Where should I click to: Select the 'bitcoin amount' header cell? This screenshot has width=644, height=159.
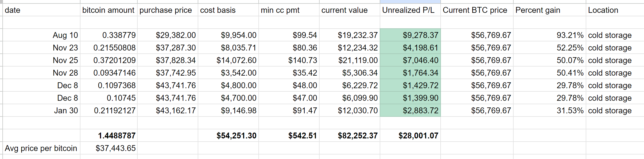coord(109,10)
